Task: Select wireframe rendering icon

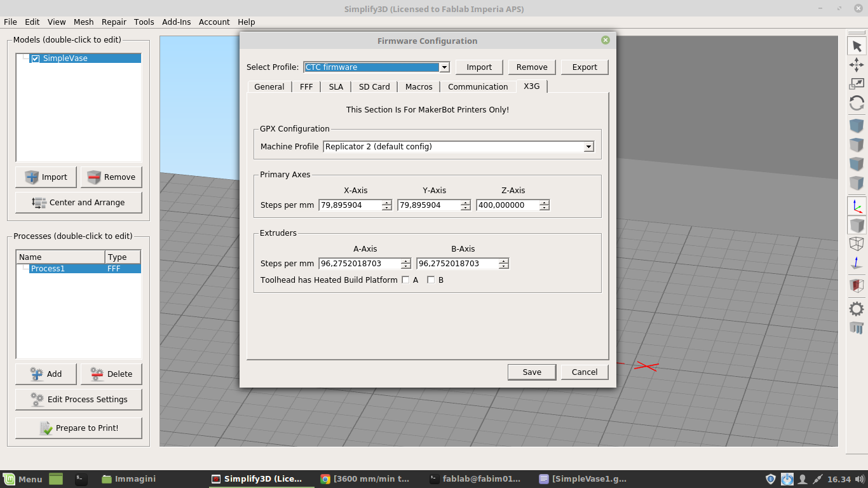Action: (857, 244)
